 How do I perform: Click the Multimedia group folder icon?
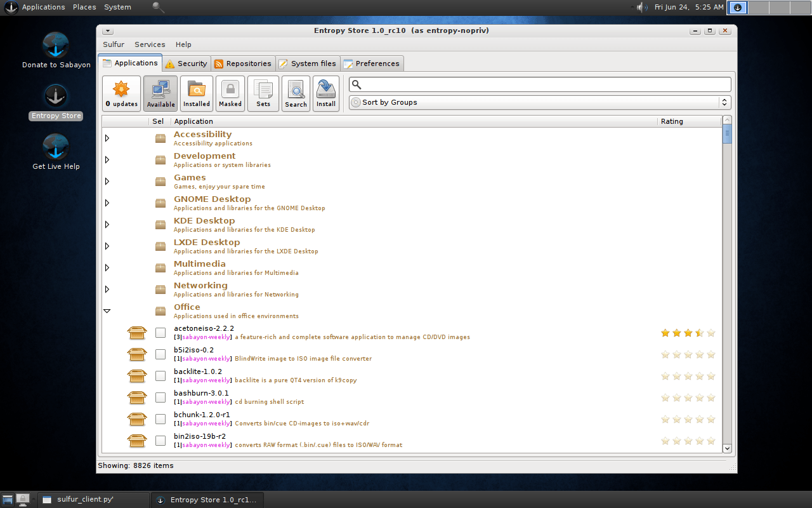[160, 267]
